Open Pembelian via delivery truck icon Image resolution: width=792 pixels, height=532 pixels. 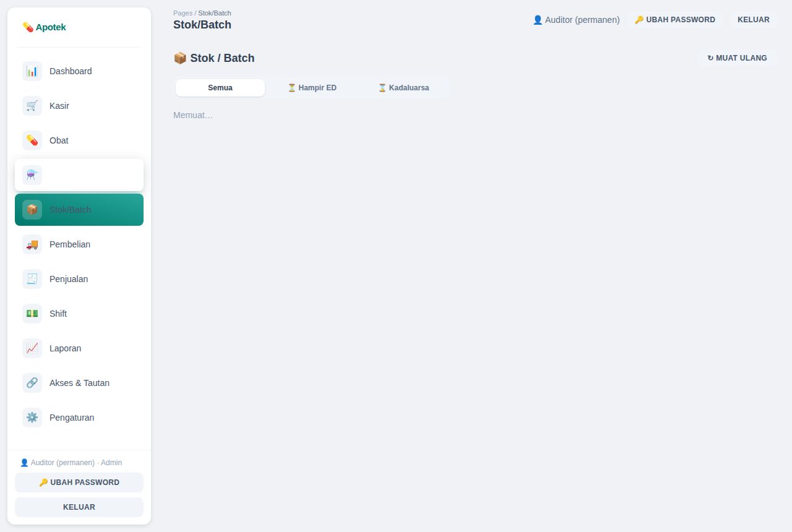pos(32,244)
